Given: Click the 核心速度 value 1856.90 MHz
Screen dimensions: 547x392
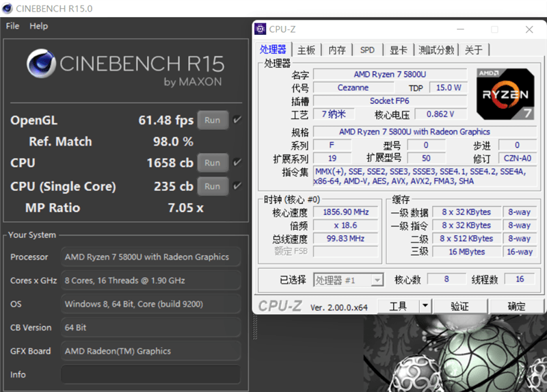Looking at the screenshot, I should point(345,212).
